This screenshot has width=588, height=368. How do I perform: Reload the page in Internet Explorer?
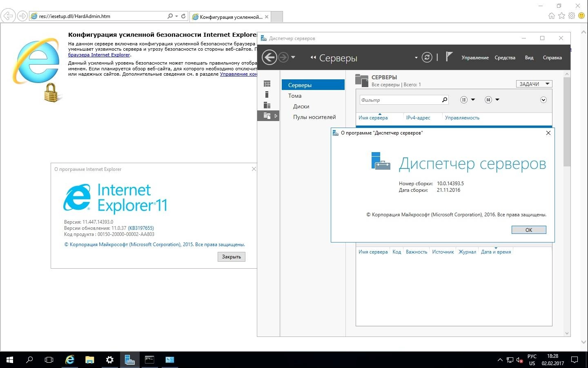coord(183,16)
